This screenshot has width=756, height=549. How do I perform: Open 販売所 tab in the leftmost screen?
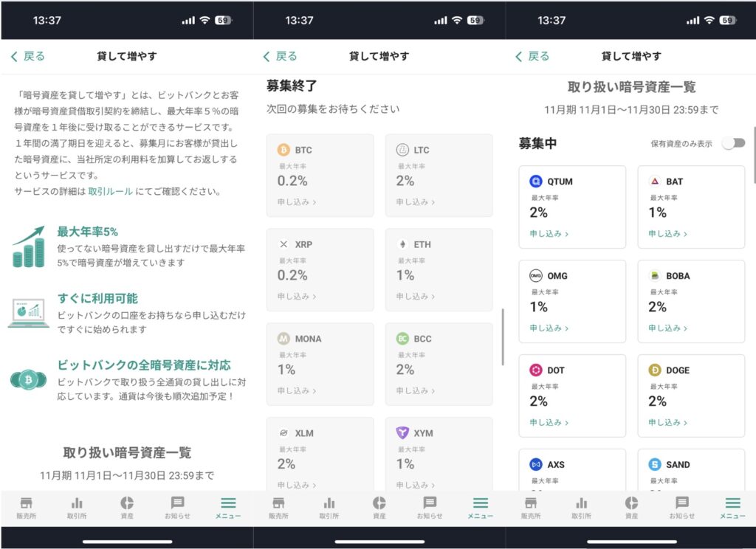point(26,507)
